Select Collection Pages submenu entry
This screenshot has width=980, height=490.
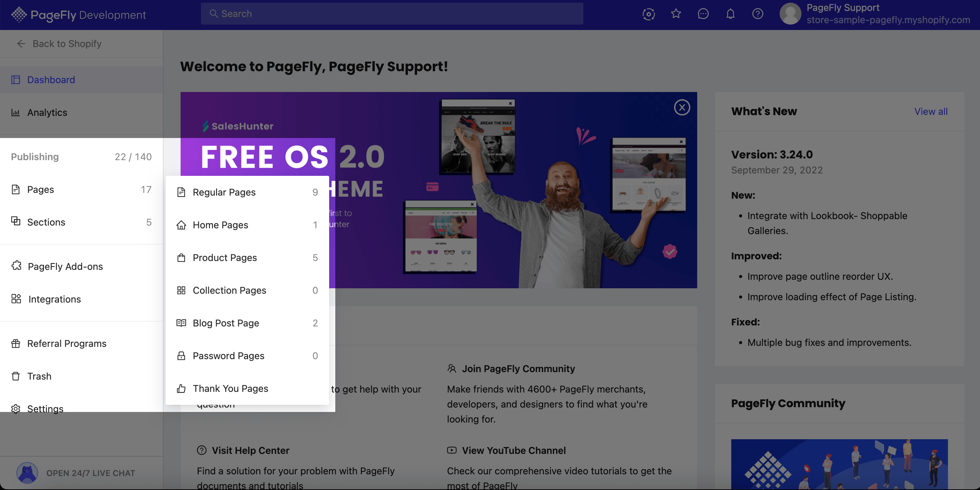point(247,291)
